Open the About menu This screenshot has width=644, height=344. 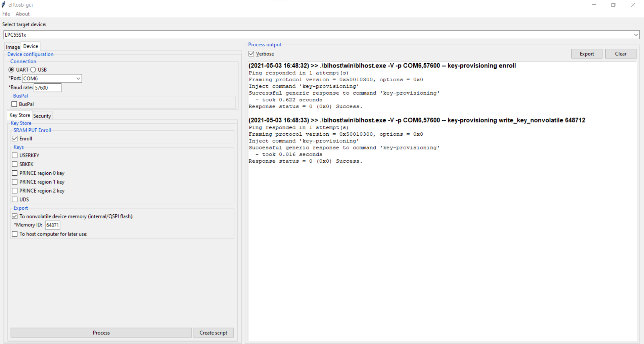pyautogui.click(x=22, y=14)
